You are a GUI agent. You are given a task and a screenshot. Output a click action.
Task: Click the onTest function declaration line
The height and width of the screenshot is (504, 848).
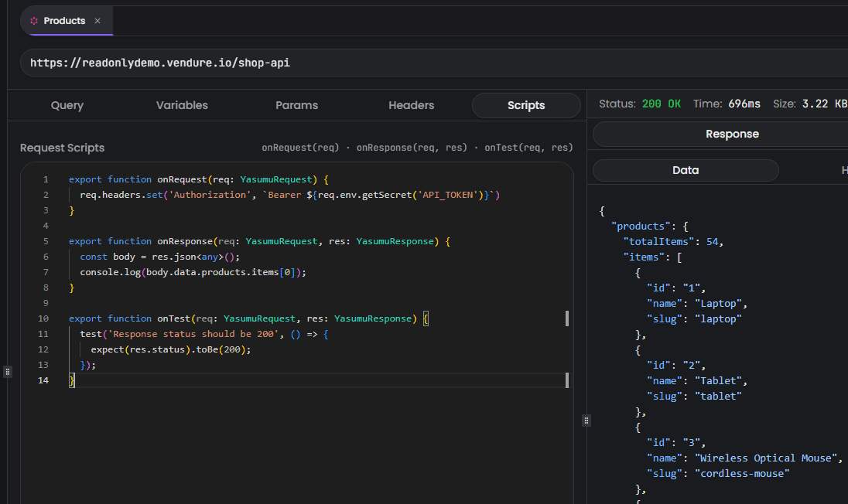248,318
